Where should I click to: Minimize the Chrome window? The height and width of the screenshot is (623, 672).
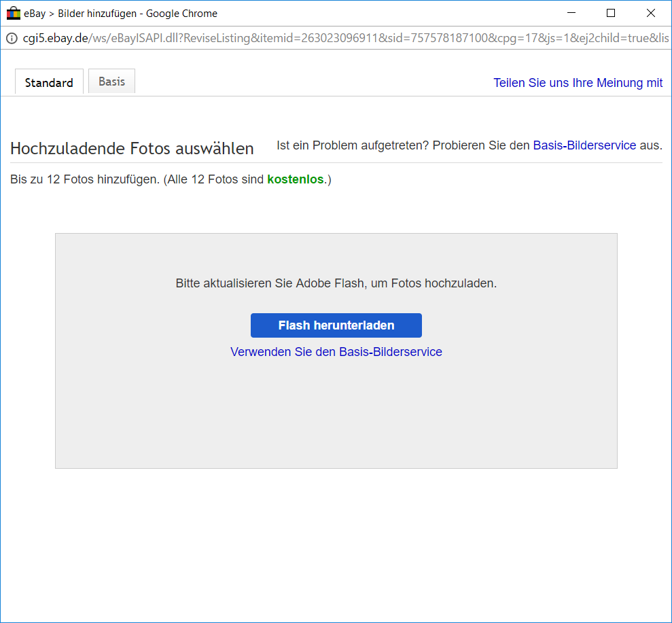click(571, 14)
